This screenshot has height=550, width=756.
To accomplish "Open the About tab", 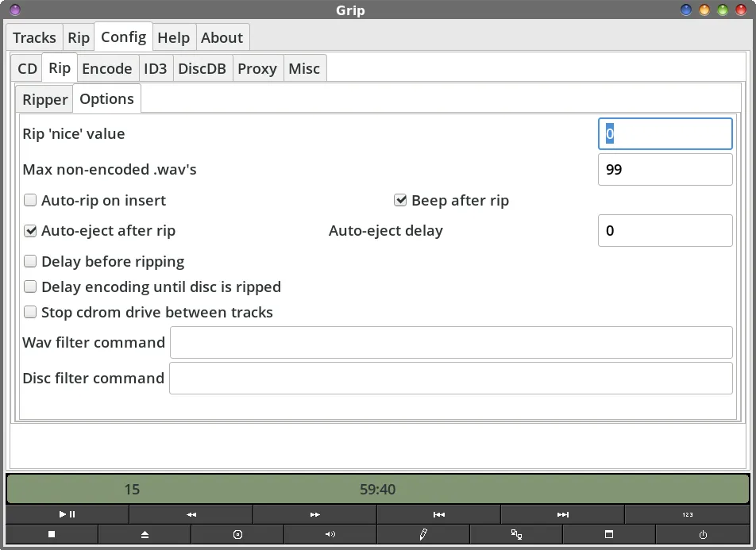I will click(x=222, y=37).
